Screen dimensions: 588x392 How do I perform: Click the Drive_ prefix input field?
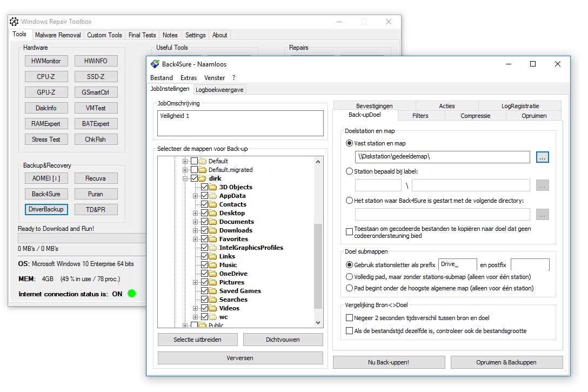click(x=458, y=264)
